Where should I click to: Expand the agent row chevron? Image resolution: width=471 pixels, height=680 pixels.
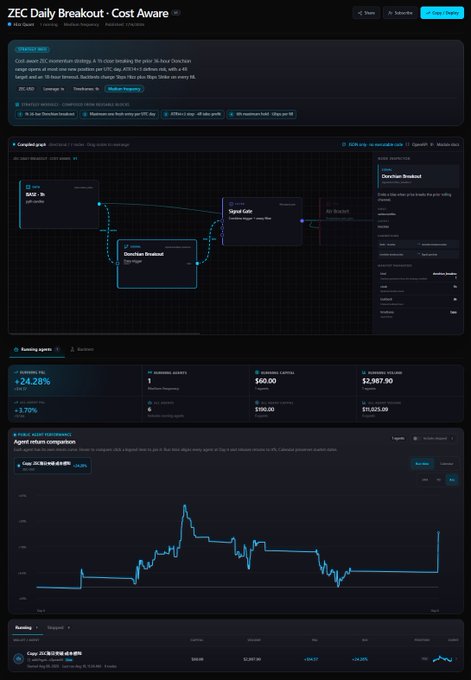tap(456, 659)
